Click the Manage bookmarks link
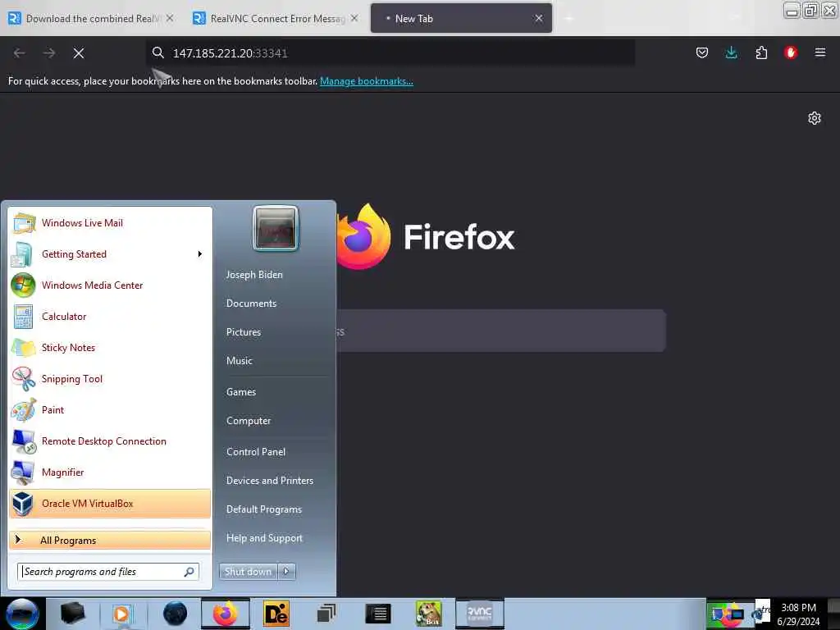The image size is (840, 630). 367,81
